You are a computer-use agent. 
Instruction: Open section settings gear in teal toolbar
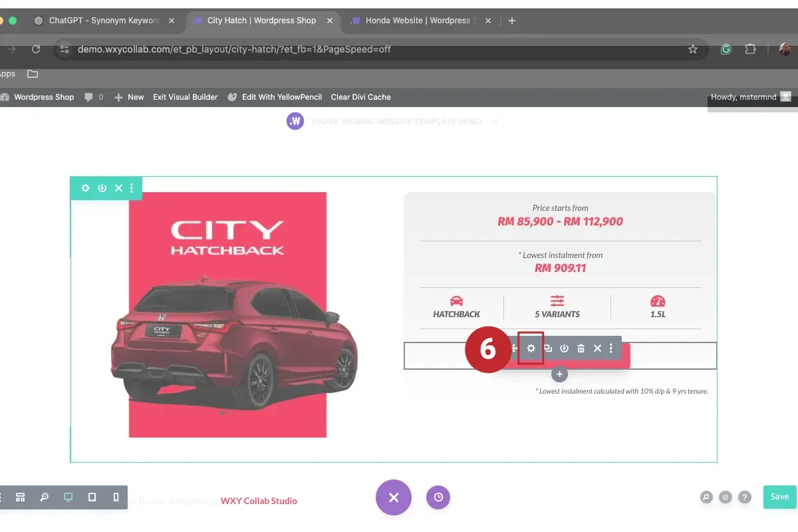[85, 188]
